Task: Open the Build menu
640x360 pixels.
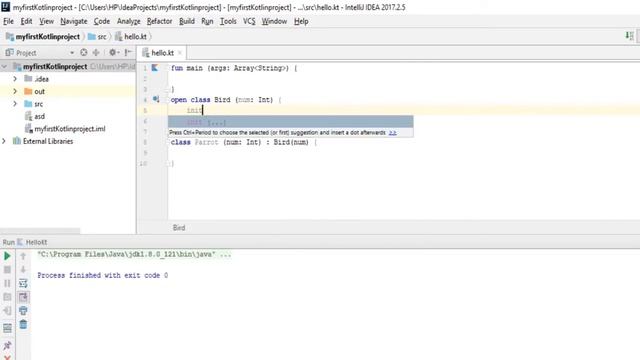Action: point(187,21)
